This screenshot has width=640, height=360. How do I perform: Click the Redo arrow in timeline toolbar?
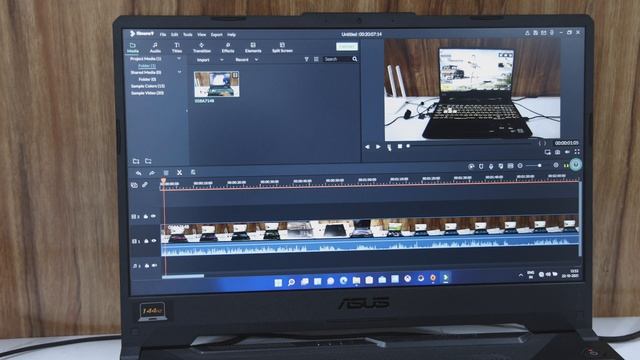pyautogui.click(x=152, y=173)
